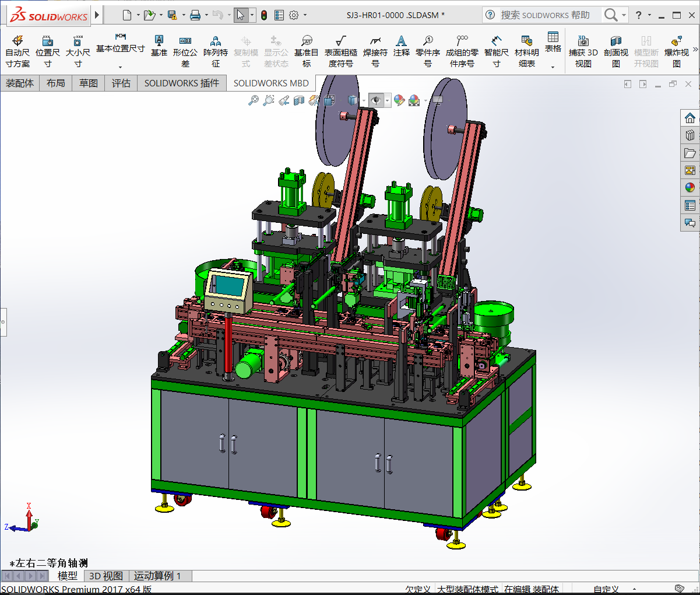The width and height of the screenshot is (700, 595).
Task: Click the Capture 3D View (捕获 3D 视图) icon
Action: [x=583, y=51]
